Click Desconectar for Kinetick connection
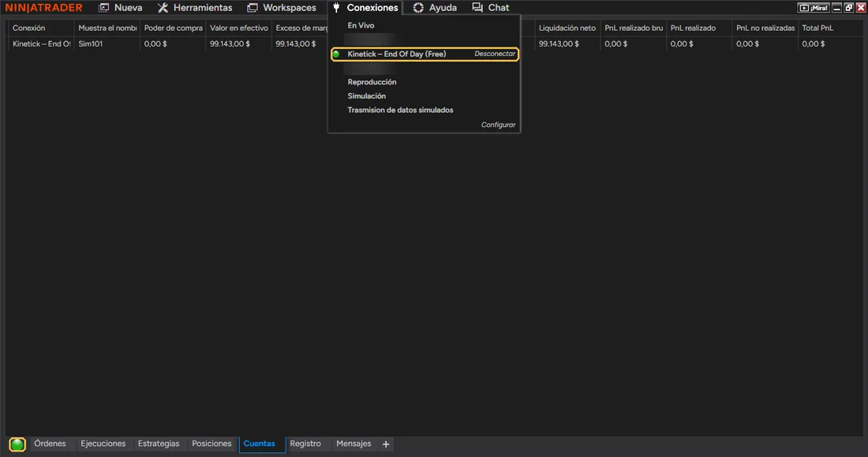Image resolution: width=868 pixels, height=457 pixels. (494, 54)
